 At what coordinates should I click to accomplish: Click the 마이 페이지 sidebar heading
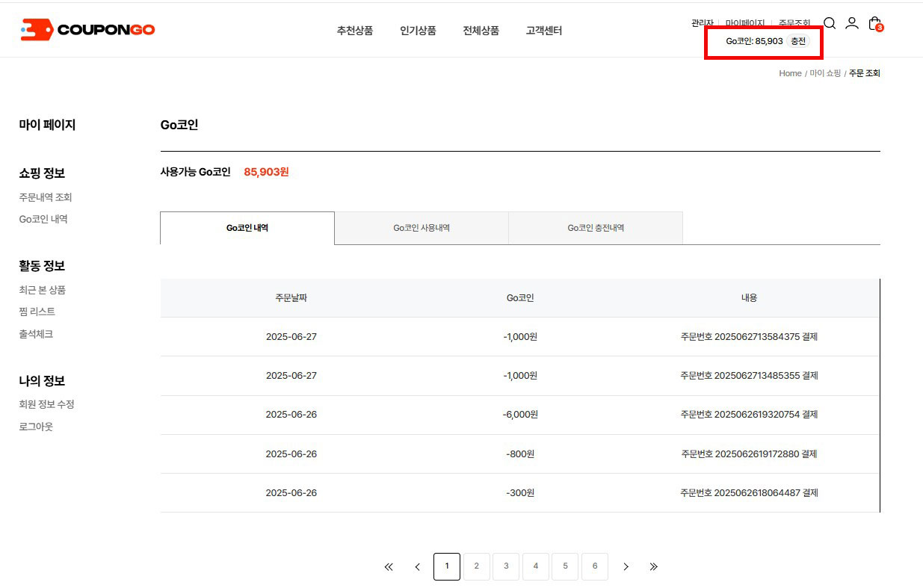pos(47,125)
